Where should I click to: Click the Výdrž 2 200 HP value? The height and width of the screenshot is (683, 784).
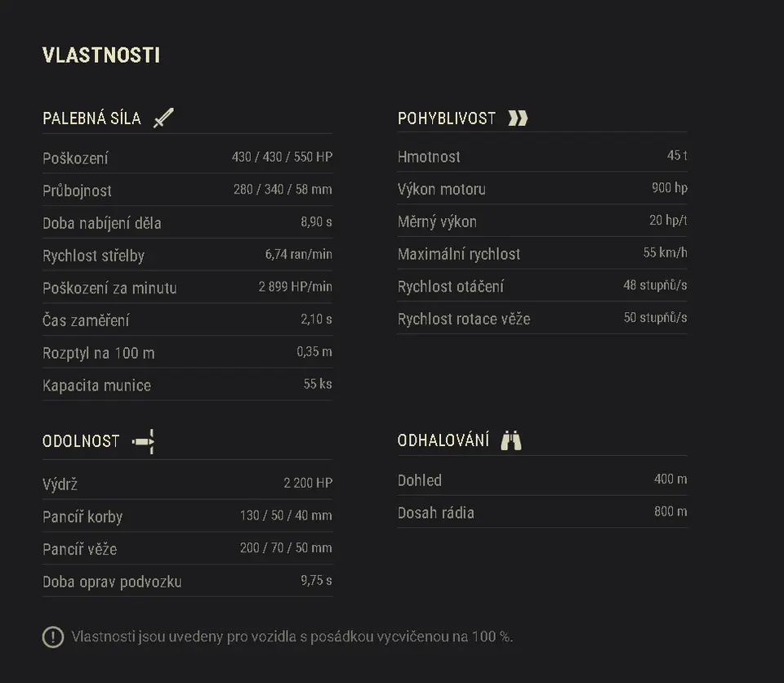click(308, 483)
